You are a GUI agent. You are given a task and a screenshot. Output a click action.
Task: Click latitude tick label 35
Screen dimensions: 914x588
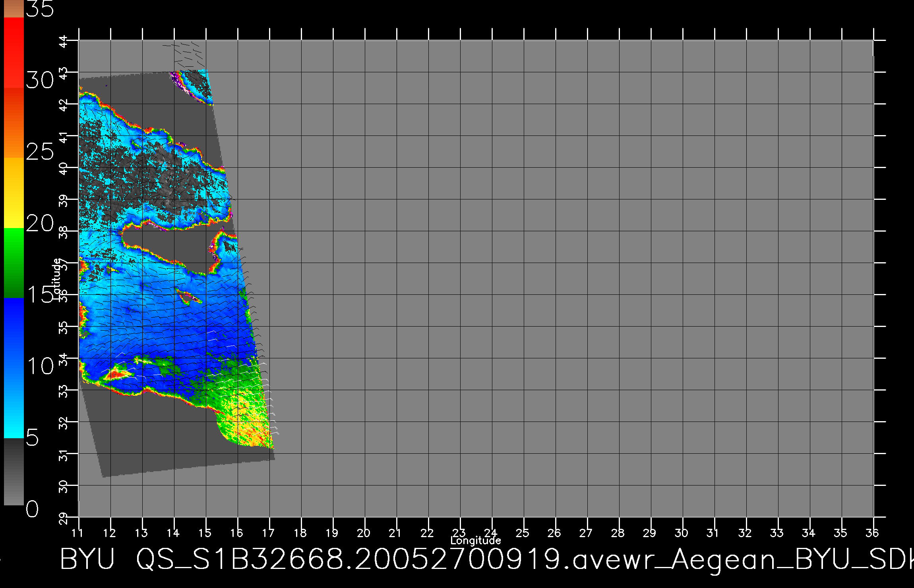point(64,327)
